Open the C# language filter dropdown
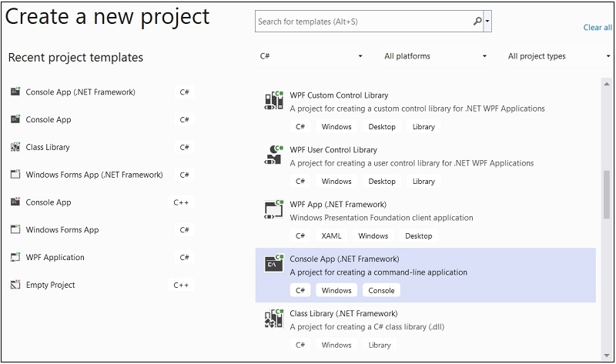This screenshot has height=364, width=616. point(311,56)
